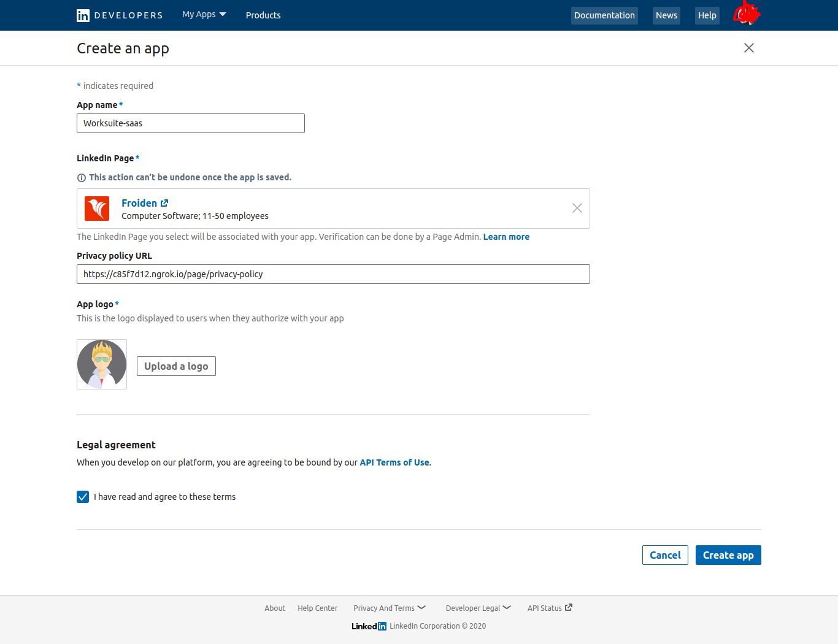Close the Create an app dialog
838x644 pixels.
coord(749,48)
